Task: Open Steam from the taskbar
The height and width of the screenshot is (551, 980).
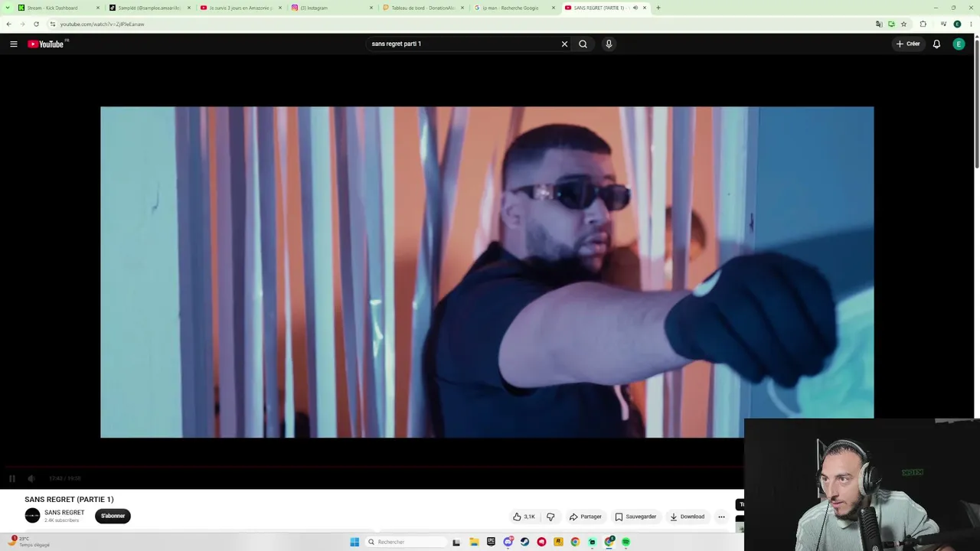Action: click(x=524, y=542)
